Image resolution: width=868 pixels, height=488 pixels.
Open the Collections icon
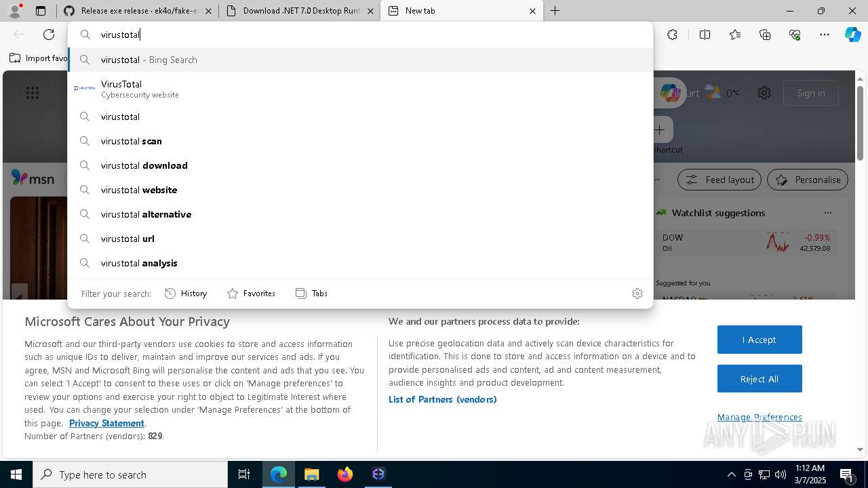pyautogui.click(x=765, y=35)
